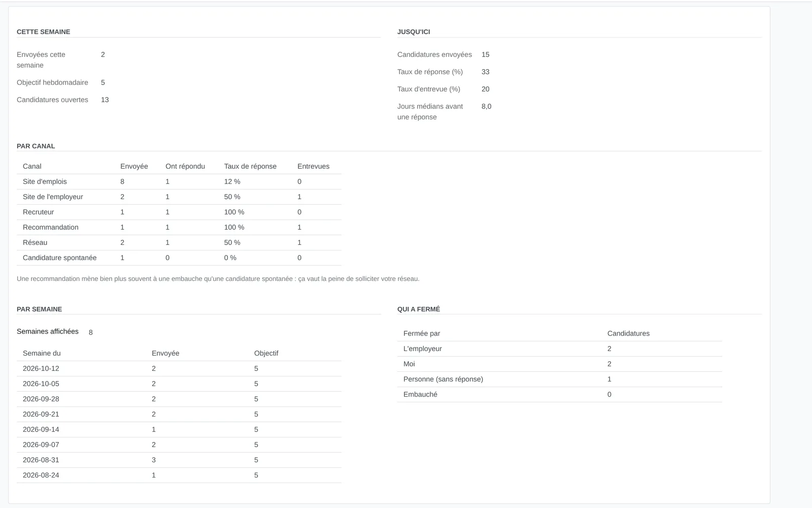The width and height of the screenshot is (812, 508).
Task: Click the Réseau channel name
Action: (35, 242)
